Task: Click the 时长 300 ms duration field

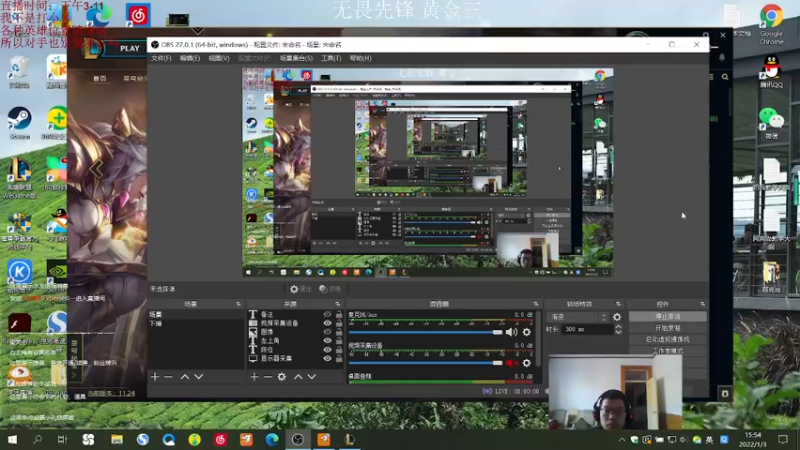Action: pyautogui.click(x=587, y=330)
